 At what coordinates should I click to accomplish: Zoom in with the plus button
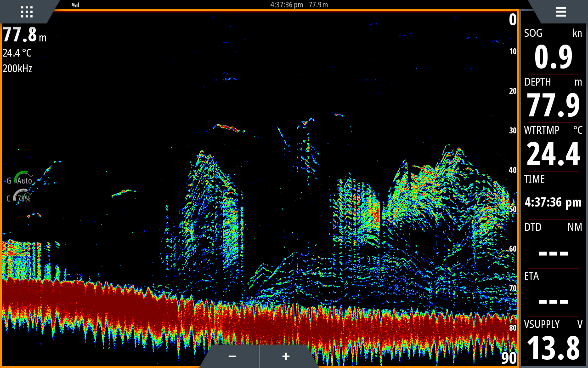286,356
